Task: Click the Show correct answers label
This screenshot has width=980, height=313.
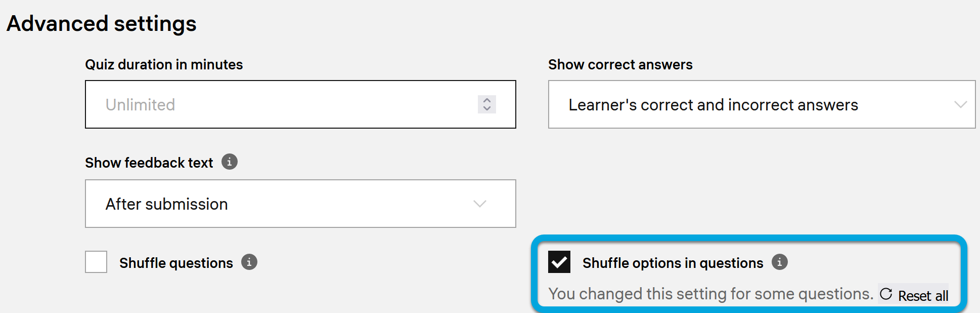Action: [x=620, y=65]
